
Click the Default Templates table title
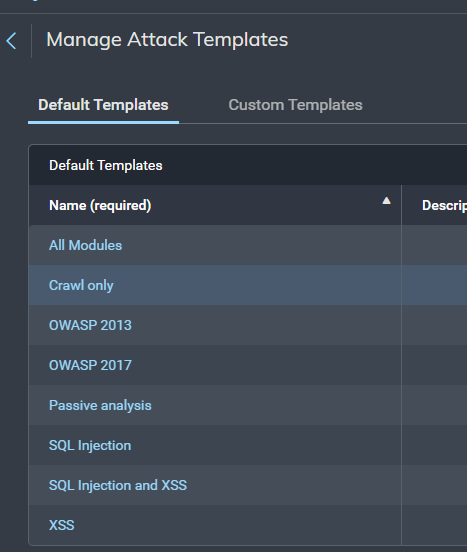[106, 165]
